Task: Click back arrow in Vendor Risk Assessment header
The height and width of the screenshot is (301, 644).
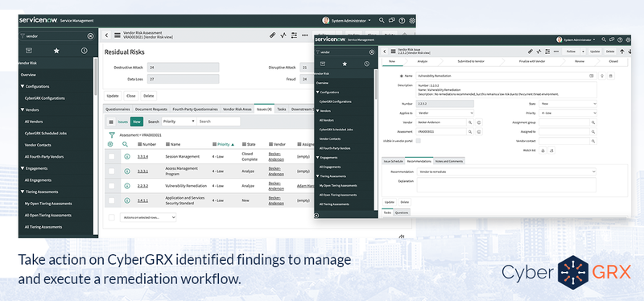Action: (107, 35)
